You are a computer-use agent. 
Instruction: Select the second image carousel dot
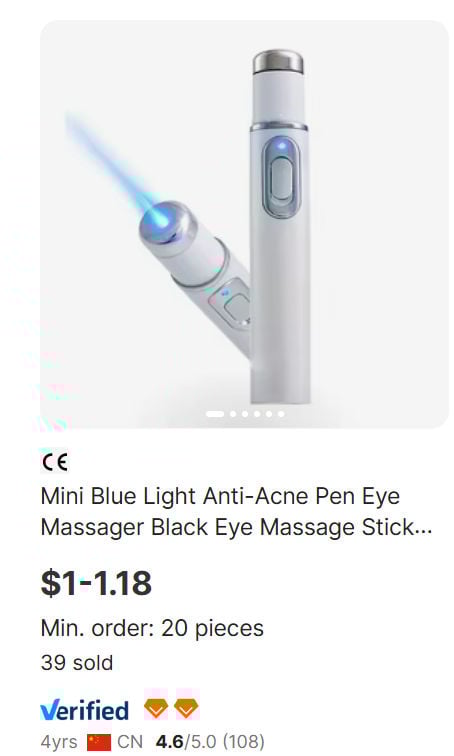pyautogui.click(x=233, y=414)
